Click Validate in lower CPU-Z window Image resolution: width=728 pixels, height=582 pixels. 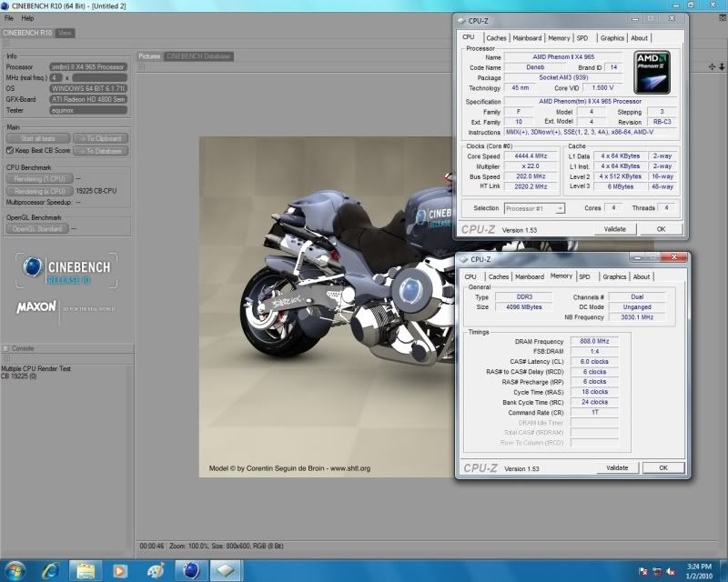click(x=617, y=467)
